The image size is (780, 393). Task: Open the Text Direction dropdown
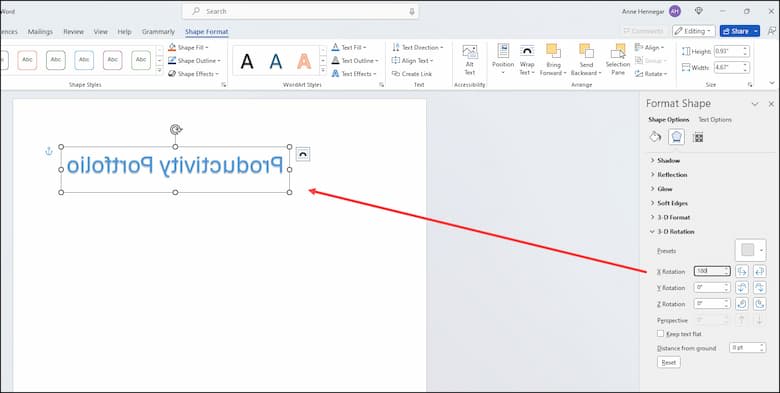tap(418, 47)
